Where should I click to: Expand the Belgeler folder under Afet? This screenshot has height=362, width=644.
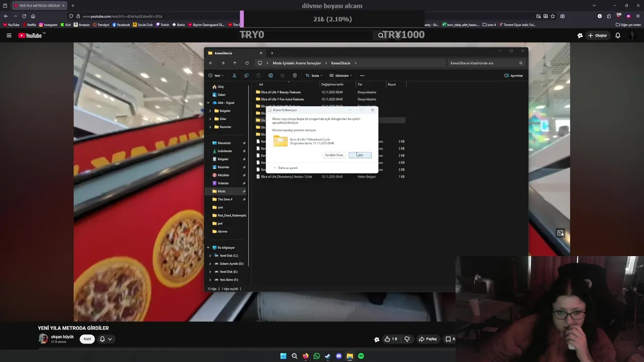click(x=210, y=111)
